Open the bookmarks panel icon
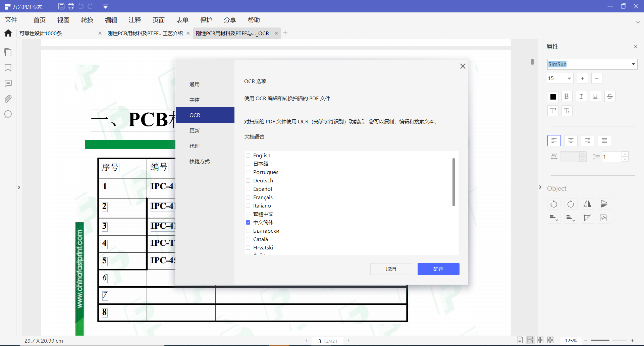Viewport: 644px width, 346px height. pos(8,68)
